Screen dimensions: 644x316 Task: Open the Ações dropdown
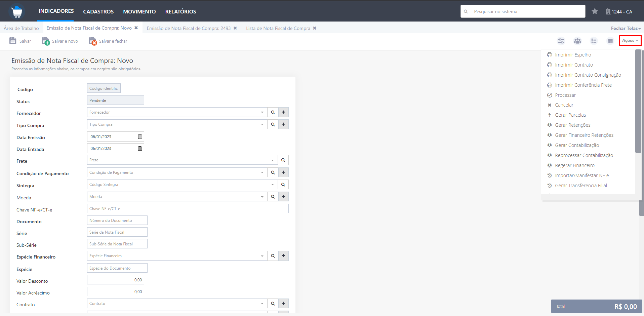[x=630, y=41]
